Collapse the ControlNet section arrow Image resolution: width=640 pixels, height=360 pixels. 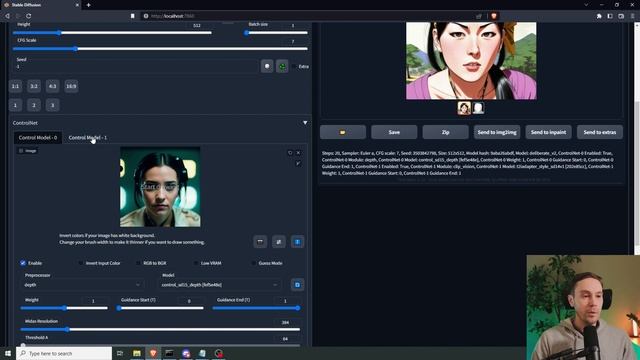(x=305, y=122)
